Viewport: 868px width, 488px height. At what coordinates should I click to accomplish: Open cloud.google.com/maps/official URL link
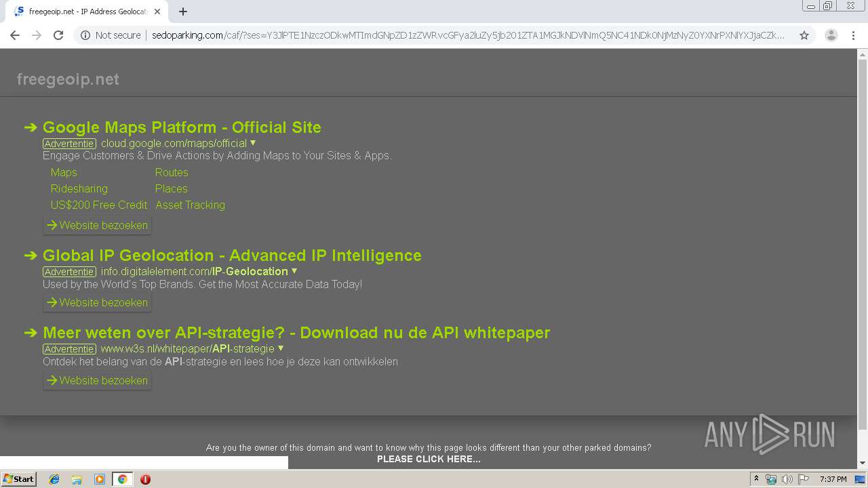[174, 144]
